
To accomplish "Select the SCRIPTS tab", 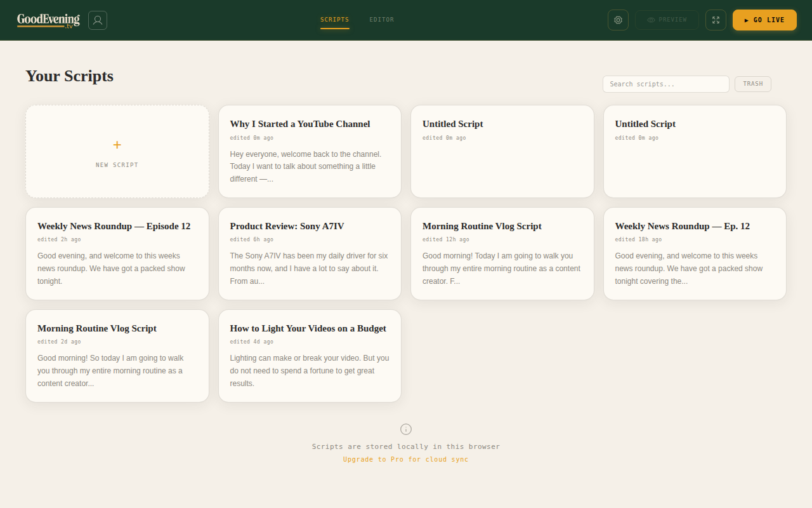I will (334, 20).
